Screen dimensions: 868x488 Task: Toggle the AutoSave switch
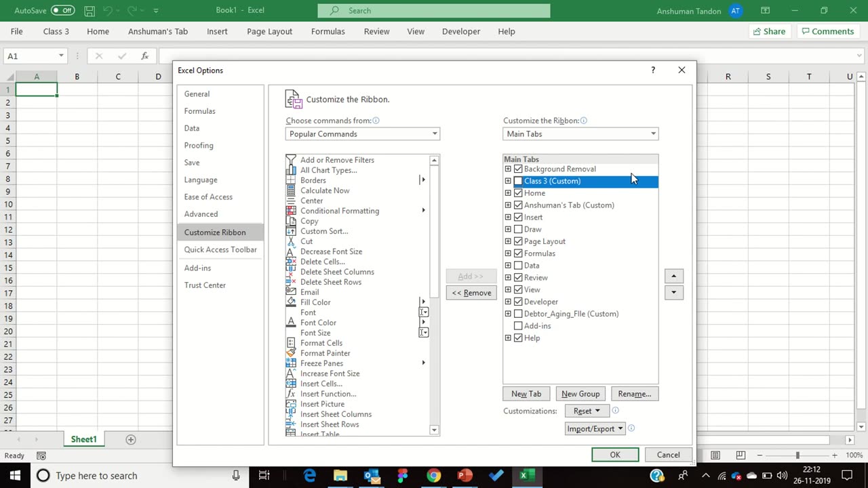[63, 11]
